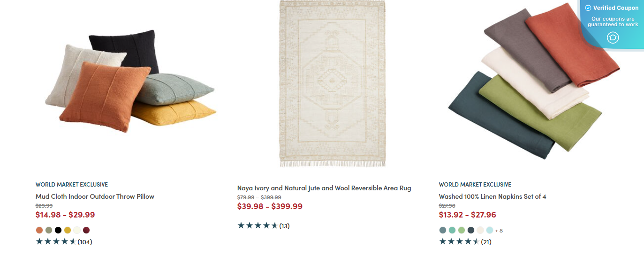644x255 pixels.
Task: Open Washed 100% Linen Napkins Set of 4
Action: pos(492,196)
